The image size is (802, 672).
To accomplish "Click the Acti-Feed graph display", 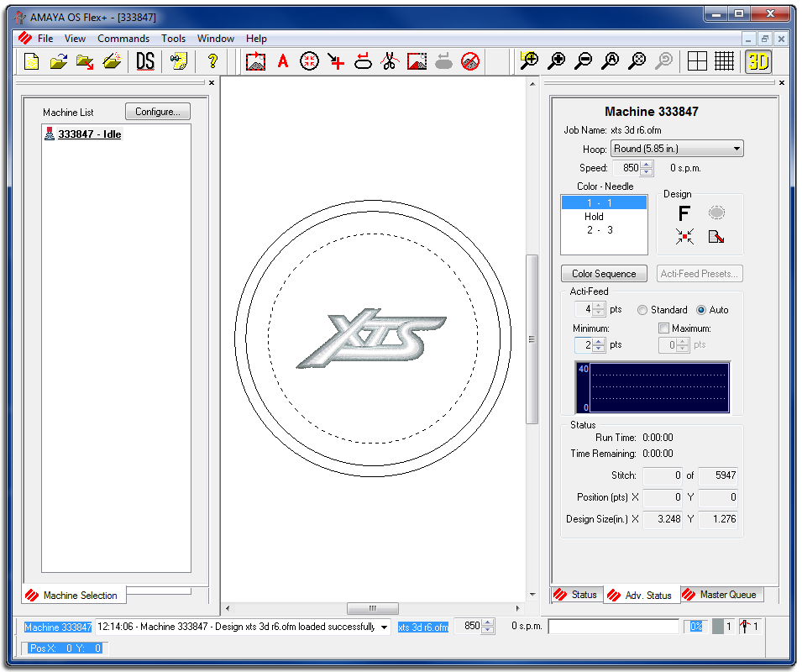I will [x=653, y=387].
